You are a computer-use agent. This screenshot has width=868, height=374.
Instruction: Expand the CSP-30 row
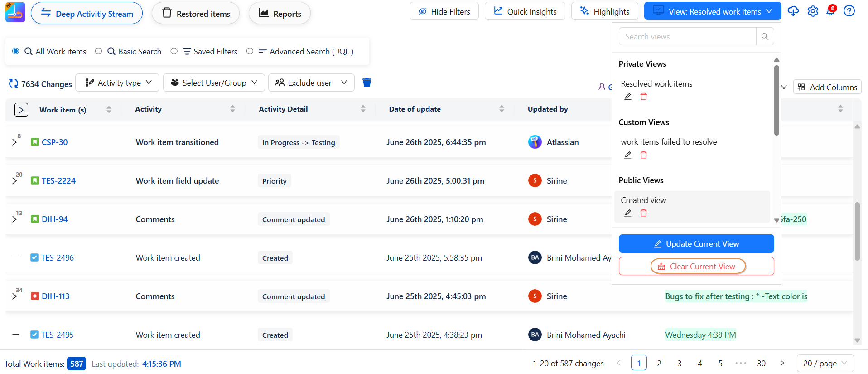(14, 142)
